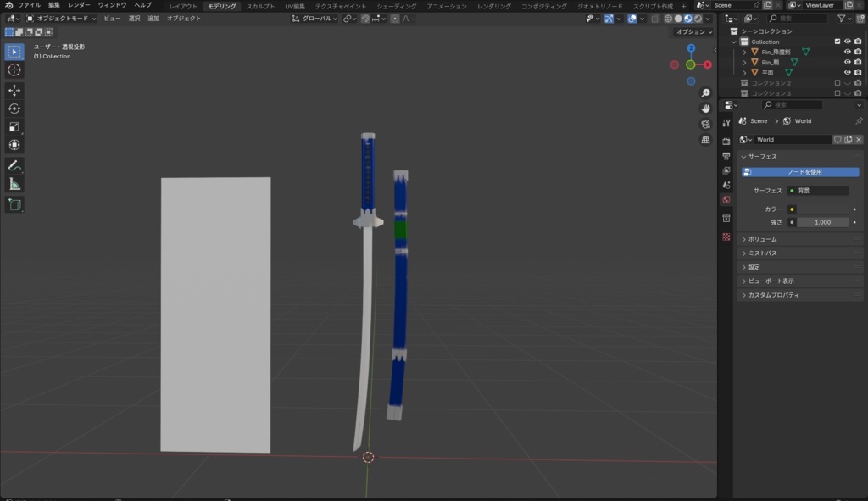Switch orthographic/perspective grid icon
Viewport: 868px width, 501px height.
coord(705,140)
